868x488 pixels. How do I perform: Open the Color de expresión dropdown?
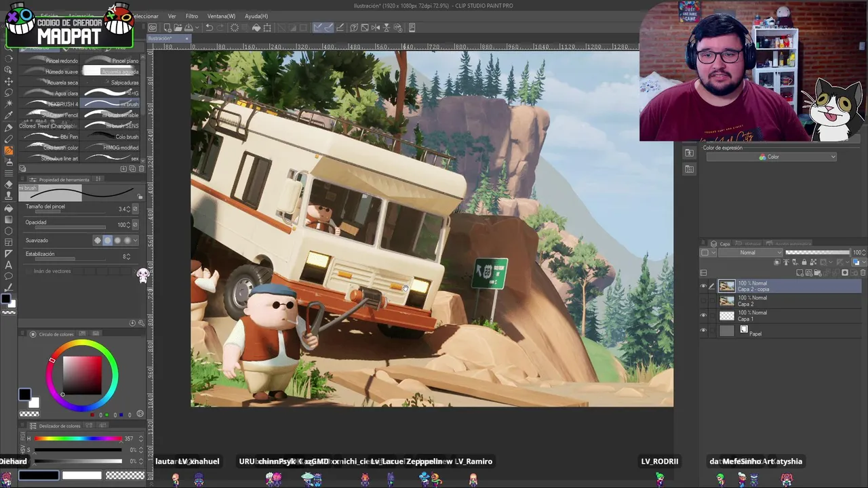click(x=770, y=157)
